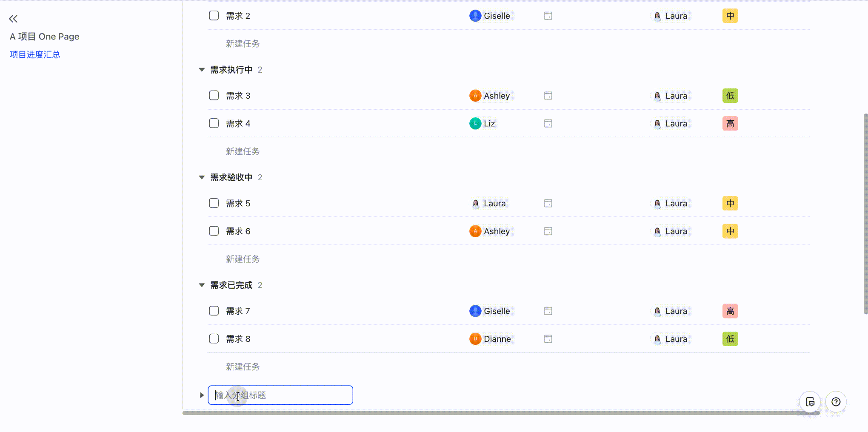Viewport: 868px width, 432px height.
Task: Add new task under 需求已完成
Action: 243,367
